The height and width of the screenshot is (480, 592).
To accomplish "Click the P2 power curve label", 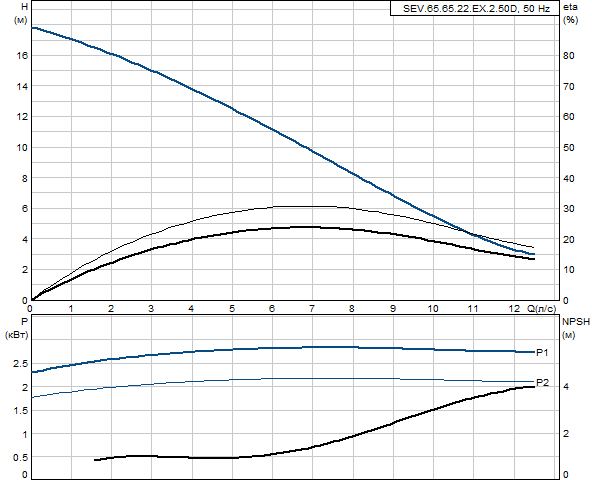I will coord(542,383).
